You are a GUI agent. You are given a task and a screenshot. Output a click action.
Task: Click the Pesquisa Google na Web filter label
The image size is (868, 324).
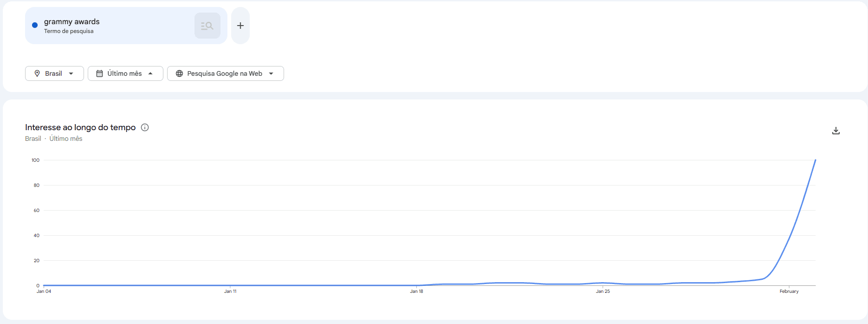[225, 73]
